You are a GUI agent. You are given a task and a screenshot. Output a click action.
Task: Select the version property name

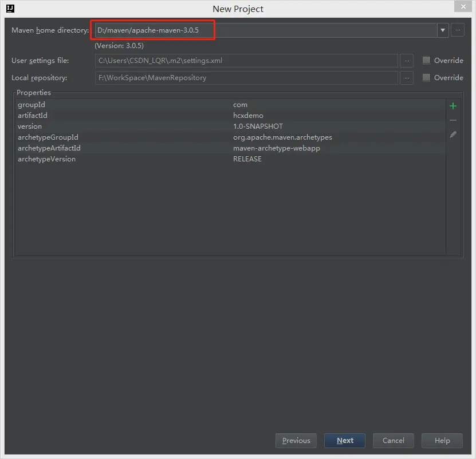30,126
